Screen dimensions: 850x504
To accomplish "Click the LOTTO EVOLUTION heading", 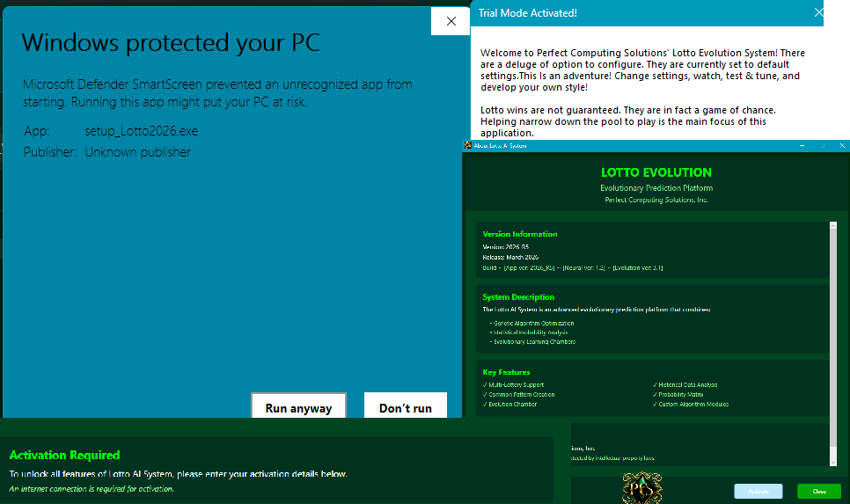I will [656, 172].
